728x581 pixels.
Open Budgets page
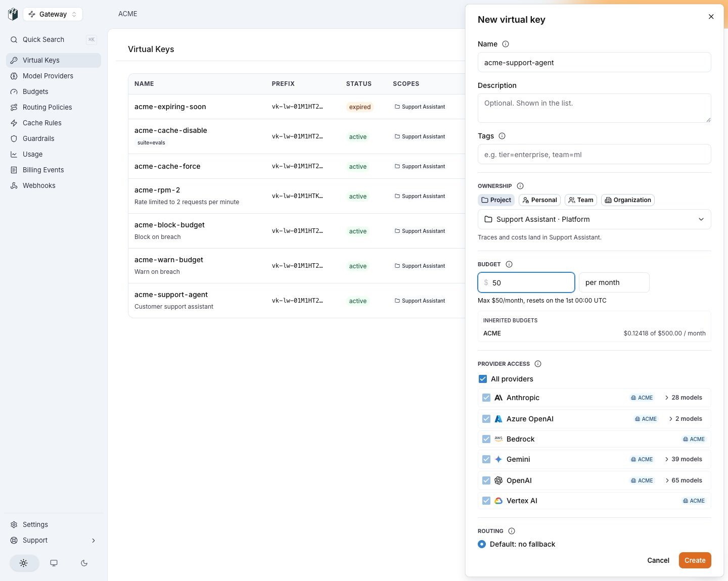pos(54,91)
